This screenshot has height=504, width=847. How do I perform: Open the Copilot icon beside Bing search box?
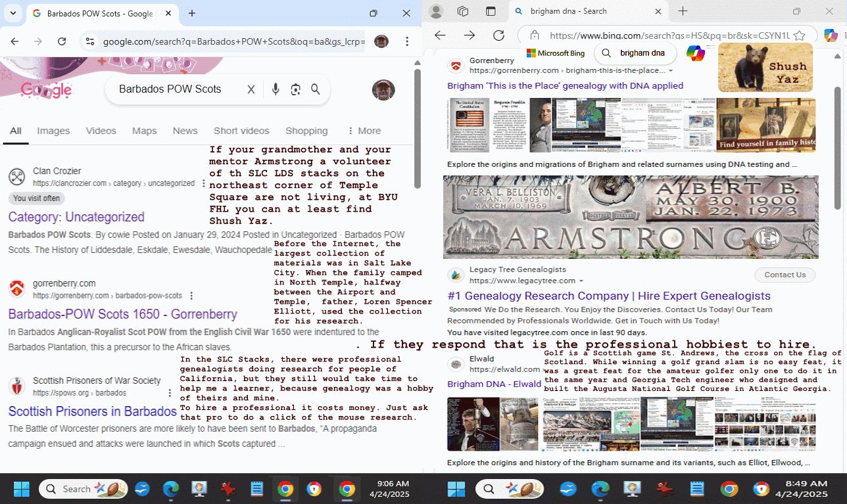[695, 53]
